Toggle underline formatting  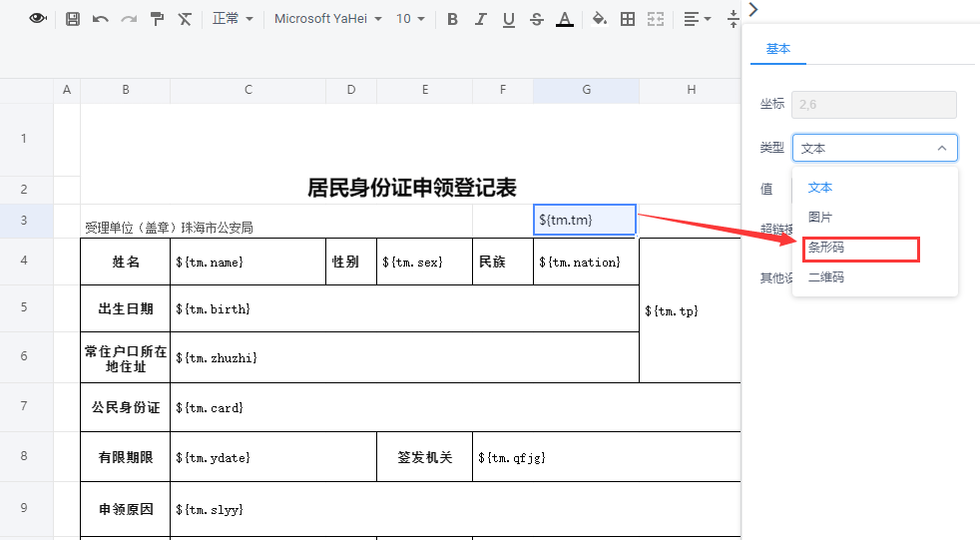(509, 20)
